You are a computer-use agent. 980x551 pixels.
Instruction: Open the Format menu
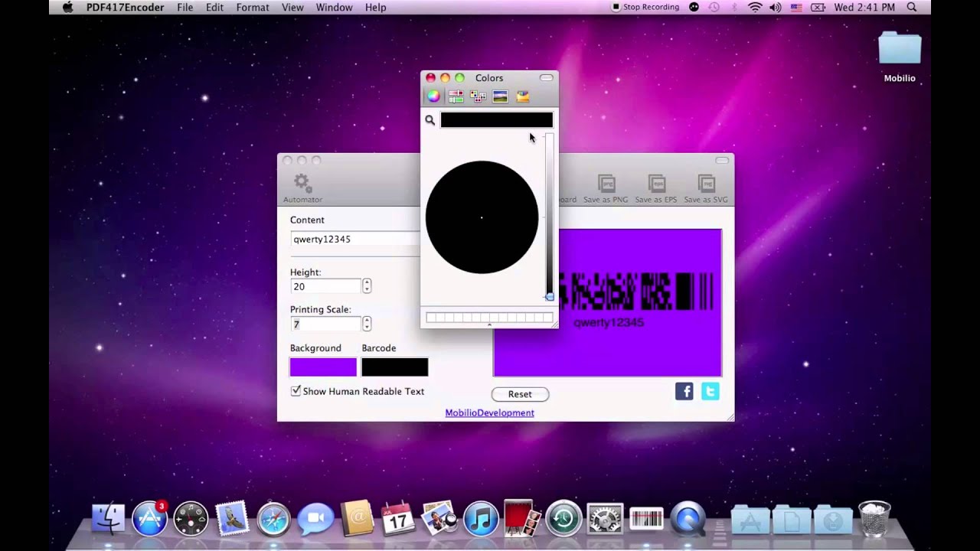point(253,8)
